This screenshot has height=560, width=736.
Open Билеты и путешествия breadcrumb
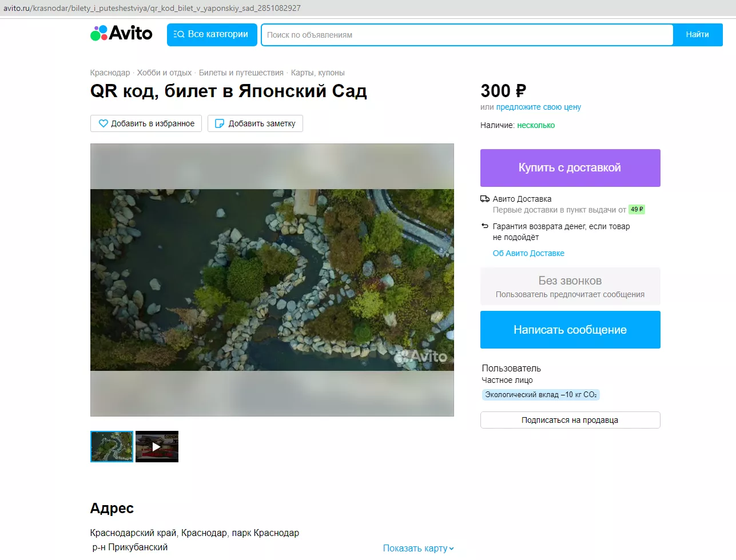click(241, 73)
